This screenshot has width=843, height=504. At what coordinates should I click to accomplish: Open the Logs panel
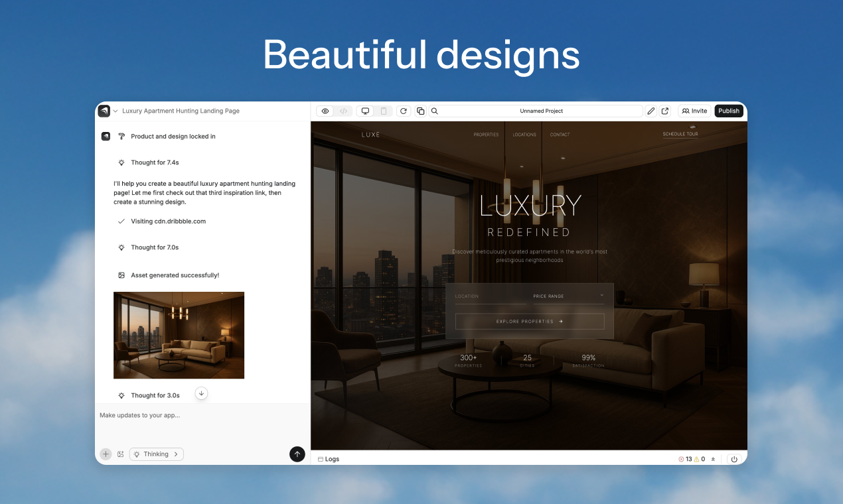tap(329, 459)
